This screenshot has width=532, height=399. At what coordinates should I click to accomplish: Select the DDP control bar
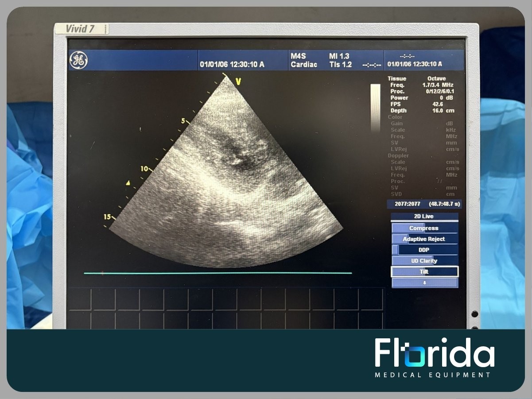pos(424,250)
